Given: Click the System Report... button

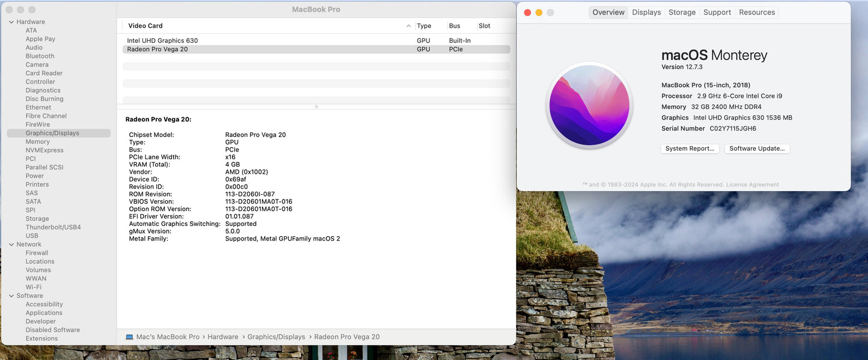Looking at the screenshot, I should point(690,148).
